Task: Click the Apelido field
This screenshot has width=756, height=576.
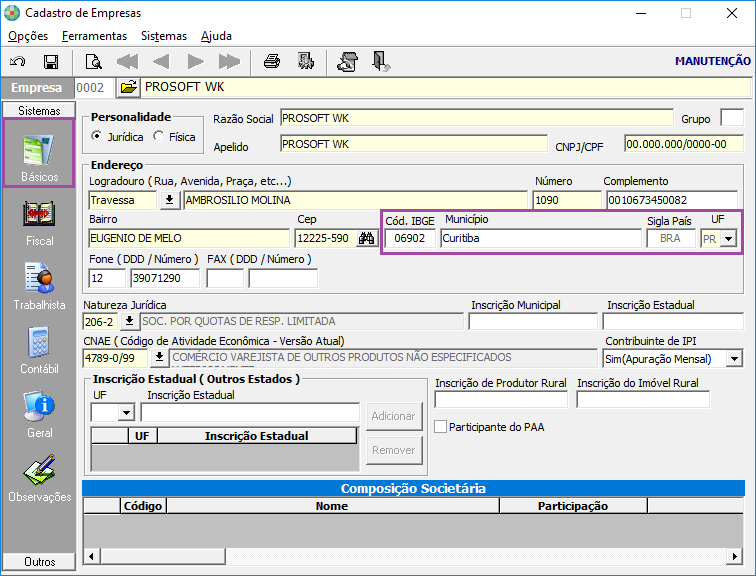Action: [x=414, y=144]
